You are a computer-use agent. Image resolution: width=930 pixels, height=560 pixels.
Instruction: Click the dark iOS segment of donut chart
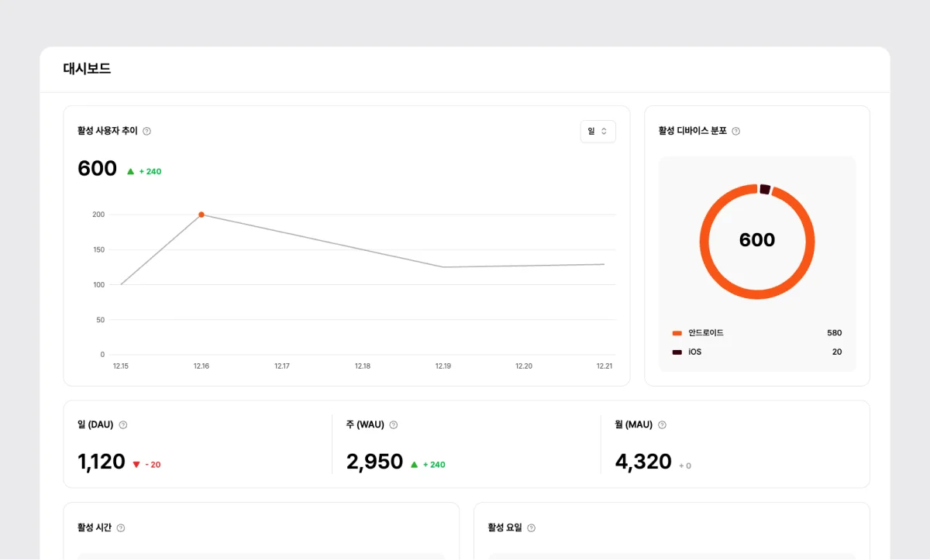tap(765, 190)
